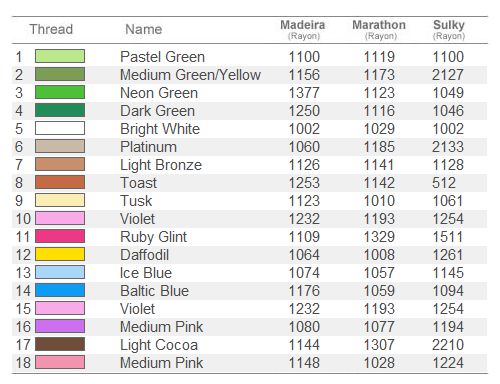Click the Marathon Rayon column header
Image resolution: width=500 pixels, height=384 pixels.
click(379, 30)
